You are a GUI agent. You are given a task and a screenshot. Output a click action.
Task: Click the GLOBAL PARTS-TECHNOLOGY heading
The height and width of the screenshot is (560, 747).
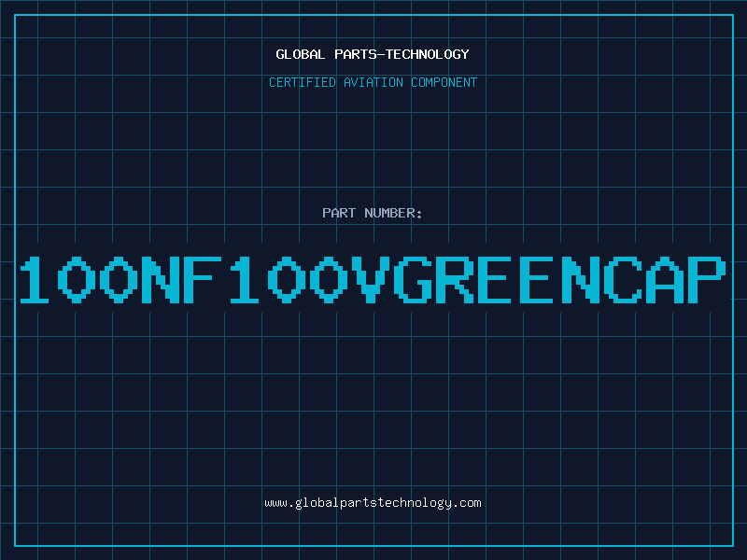pos(373,54)
